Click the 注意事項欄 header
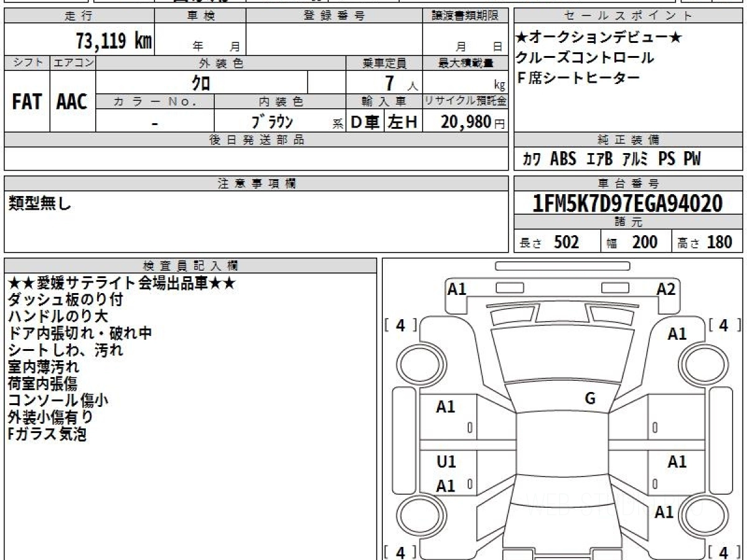Viewport: 747px width, 560px height. [x=256, y=184]
